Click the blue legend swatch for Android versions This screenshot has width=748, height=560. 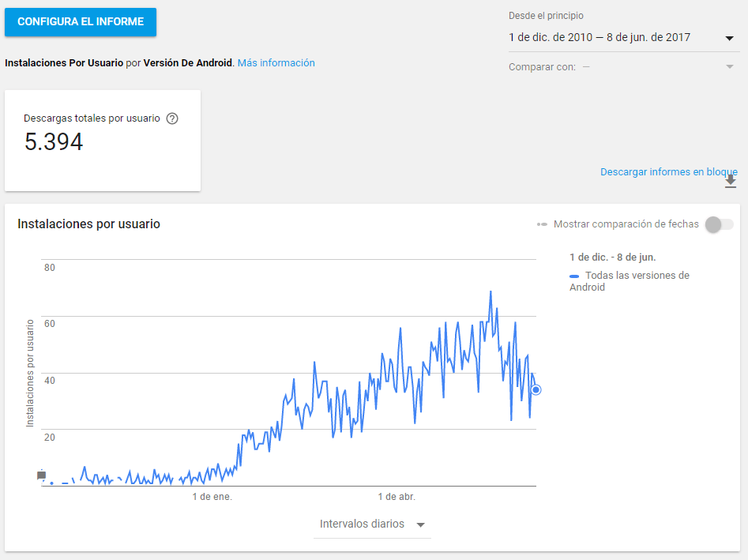[x=574, y=276]
